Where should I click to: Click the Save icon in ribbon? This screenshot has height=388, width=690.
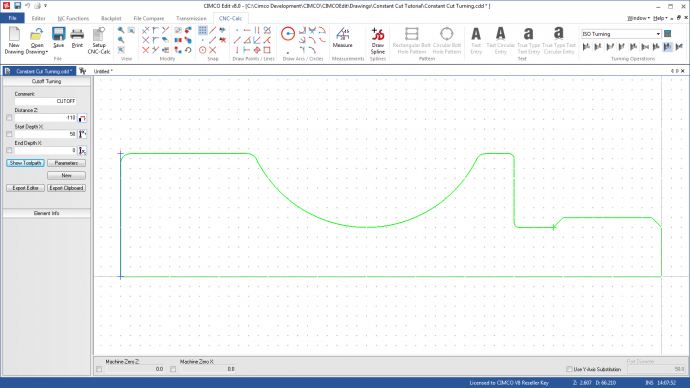(59, 37)
